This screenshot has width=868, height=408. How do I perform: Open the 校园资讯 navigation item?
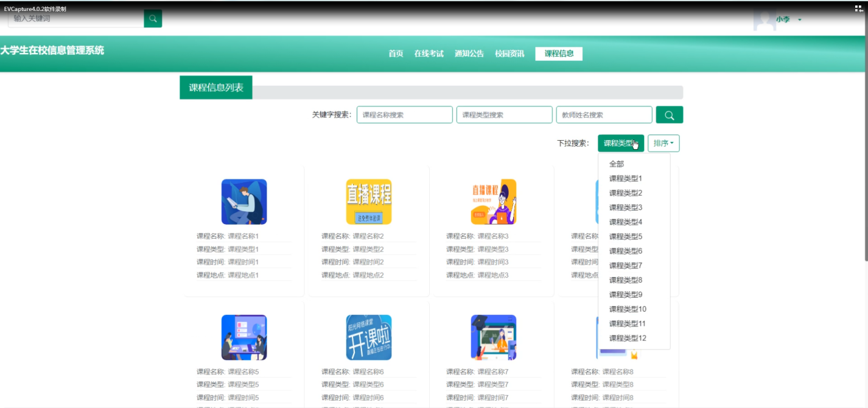[x=509, y=54]
